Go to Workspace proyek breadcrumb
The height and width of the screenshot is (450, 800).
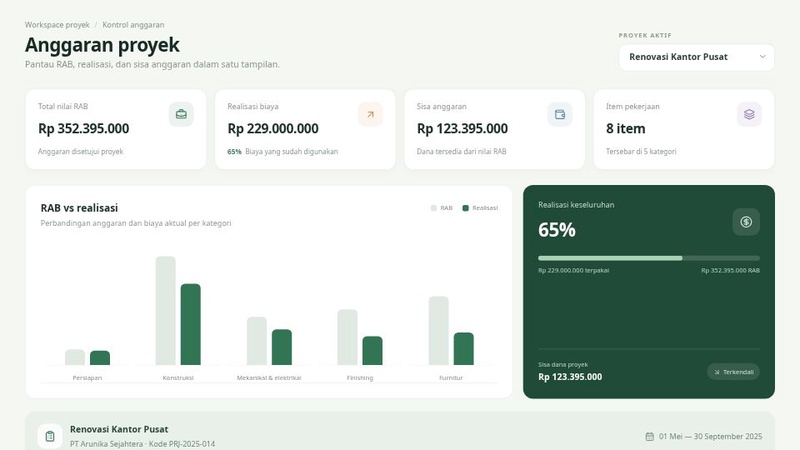click(57, 24)
